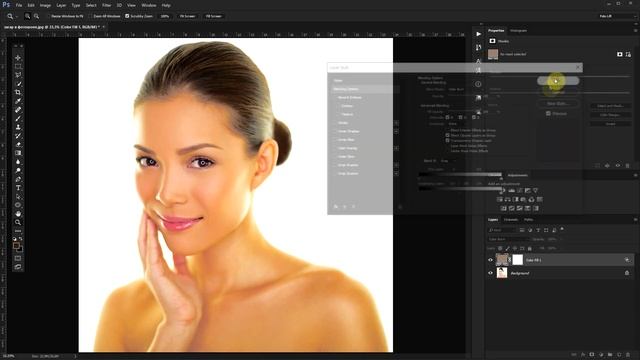
Task: Add a Curves adjustment layer
Action: click(x=520, y=191)
